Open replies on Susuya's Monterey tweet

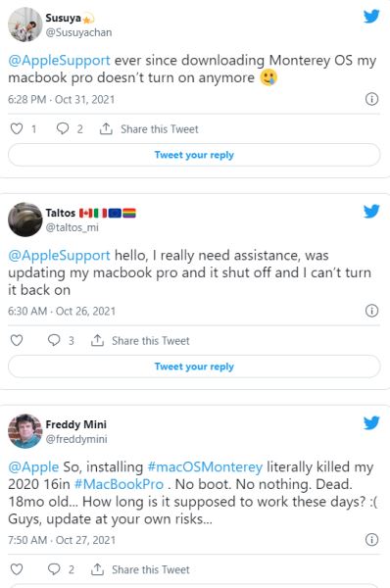point(63,128)
